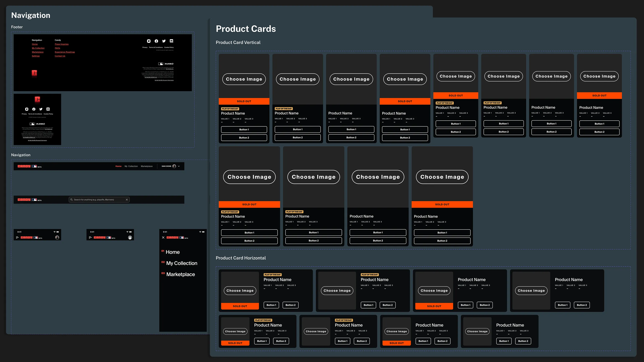Viewport: 644px width, 362px height.
Task: Click Dan Cooke's avatar in the navbar
Action: coord(174,166)
